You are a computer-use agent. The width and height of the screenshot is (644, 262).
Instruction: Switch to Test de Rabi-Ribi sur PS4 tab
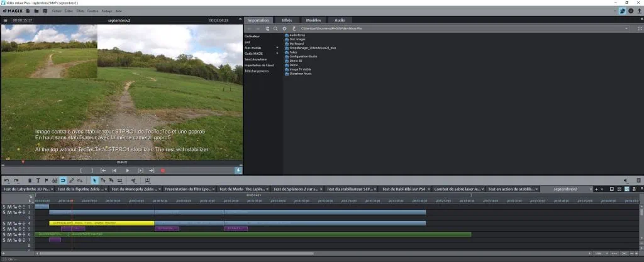(403, 189)
